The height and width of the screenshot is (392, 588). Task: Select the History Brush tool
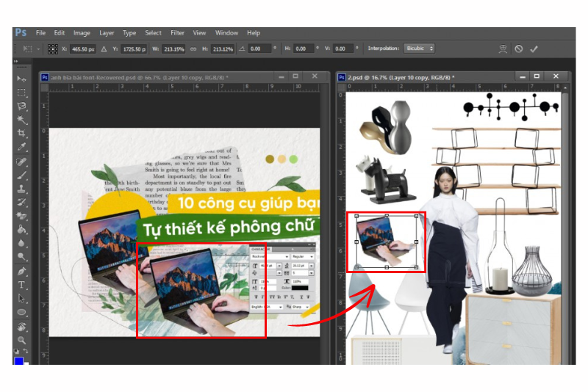(x=21, y=202)
